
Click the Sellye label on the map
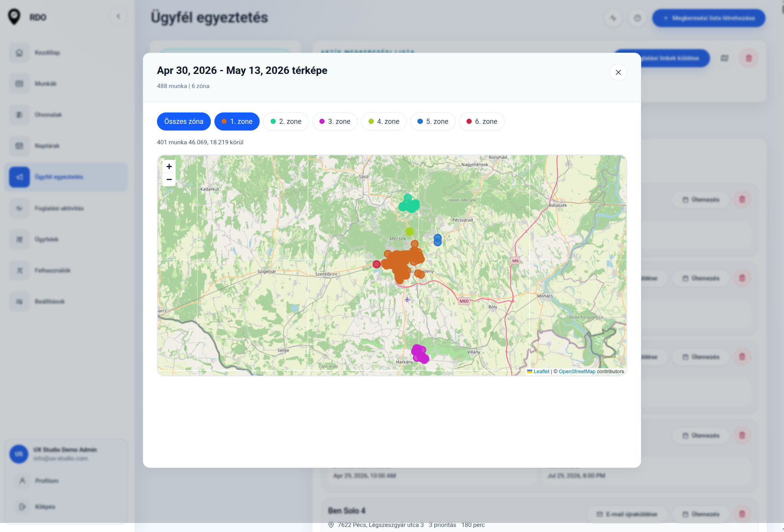tap(283, 350)
